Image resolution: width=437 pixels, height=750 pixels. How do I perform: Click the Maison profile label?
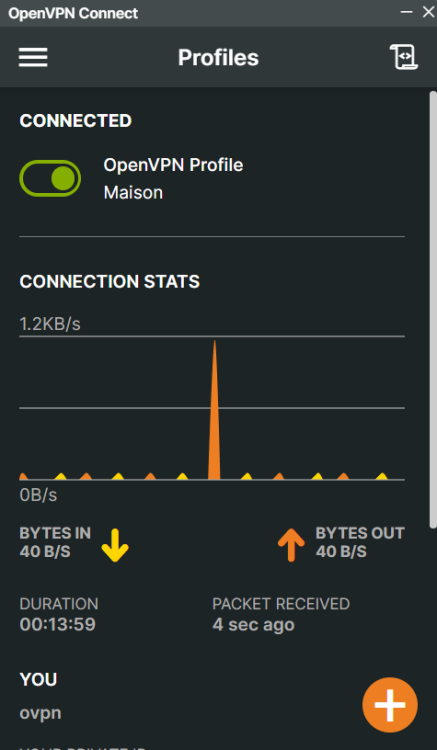[x=133, y=192]
